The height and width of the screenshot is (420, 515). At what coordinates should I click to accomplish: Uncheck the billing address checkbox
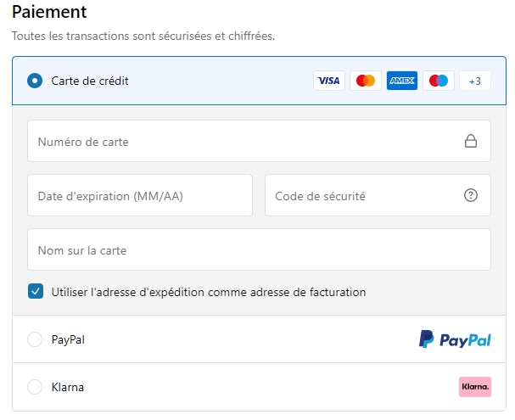coord(35,292)
